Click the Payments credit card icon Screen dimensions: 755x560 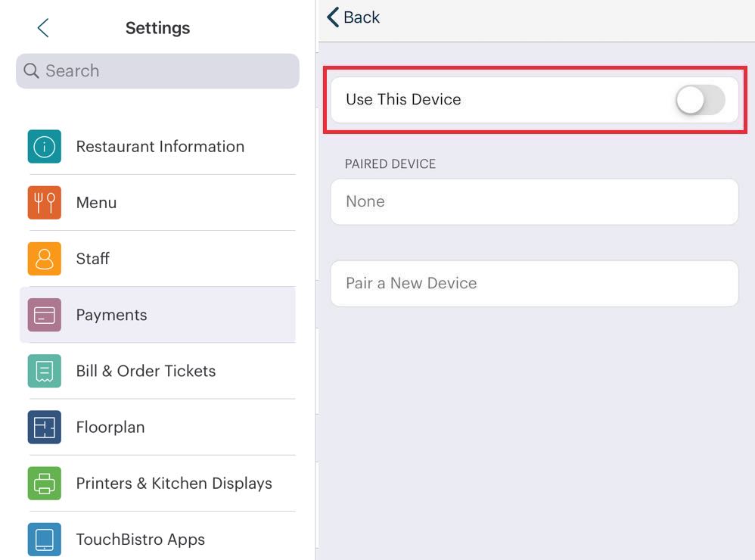[x=45, y=315]
